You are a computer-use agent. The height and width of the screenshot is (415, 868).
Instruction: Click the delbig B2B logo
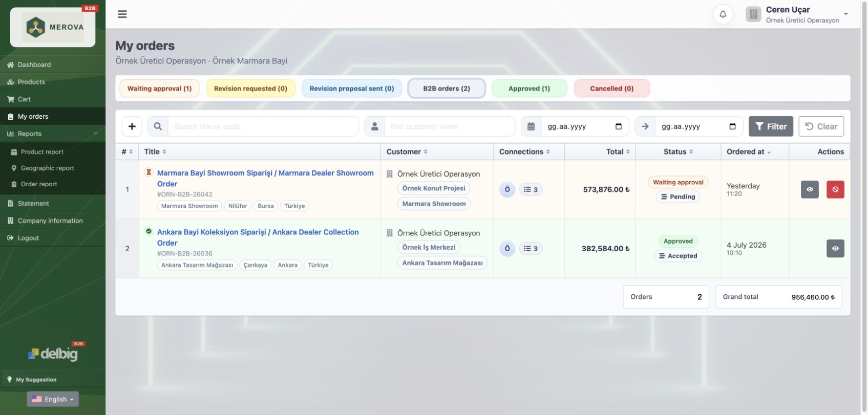point(53,353)
